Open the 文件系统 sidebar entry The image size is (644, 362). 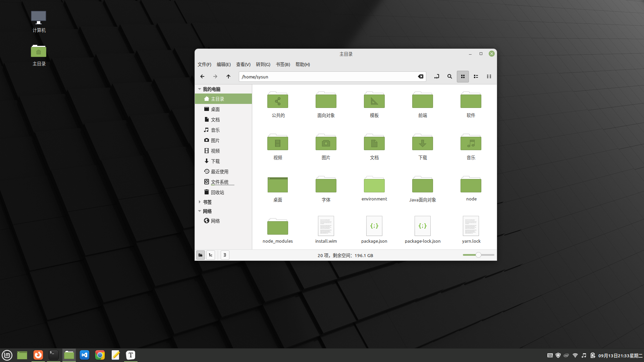[219, 182]
